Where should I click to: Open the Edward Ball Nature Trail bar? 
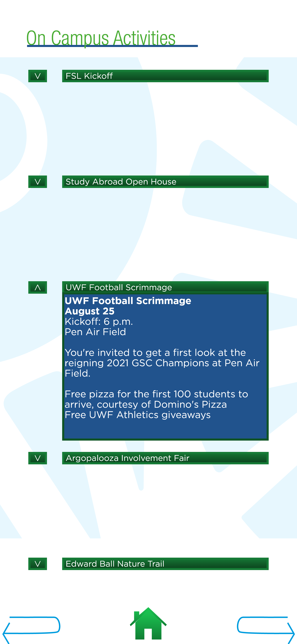[x=165, y=564]
